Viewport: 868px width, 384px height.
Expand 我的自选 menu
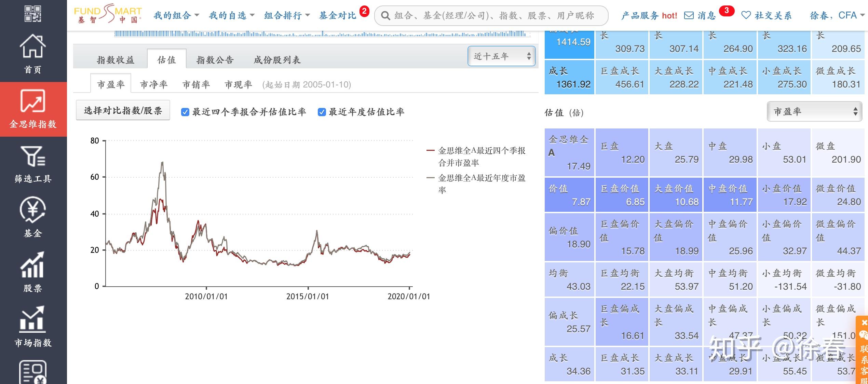[x=232, y=15]
